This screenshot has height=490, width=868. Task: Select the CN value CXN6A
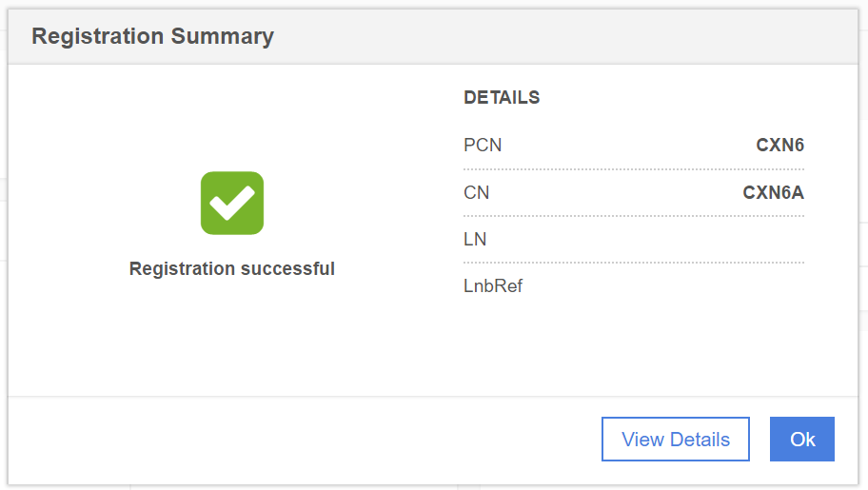pos(773,193)
